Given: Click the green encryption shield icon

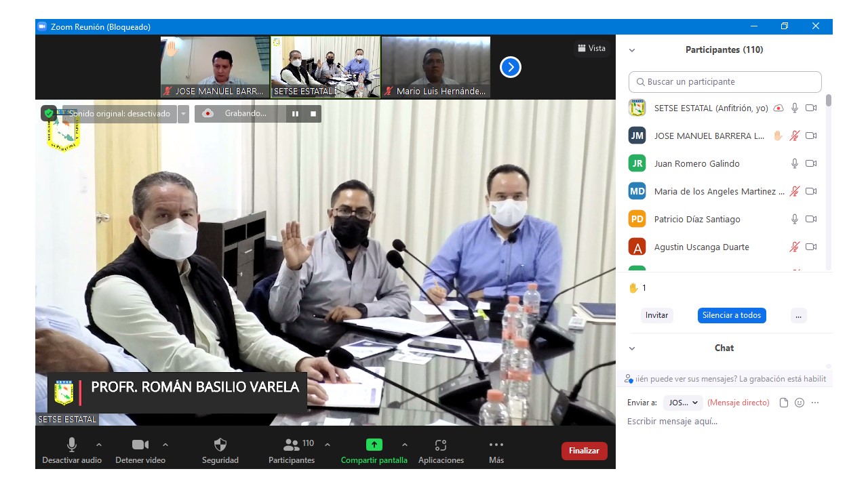Looking at the screenshot, I should click(x=49, y=113).
